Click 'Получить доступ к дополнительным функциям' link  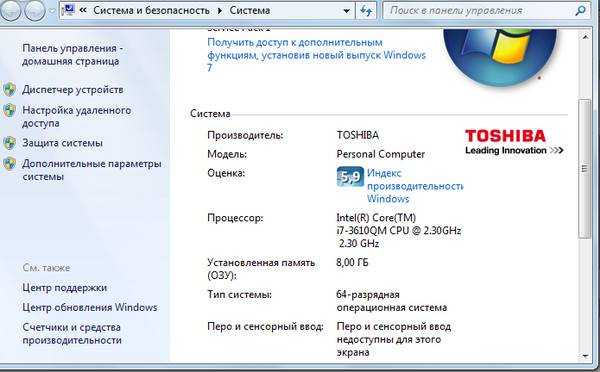coord(316,55)
